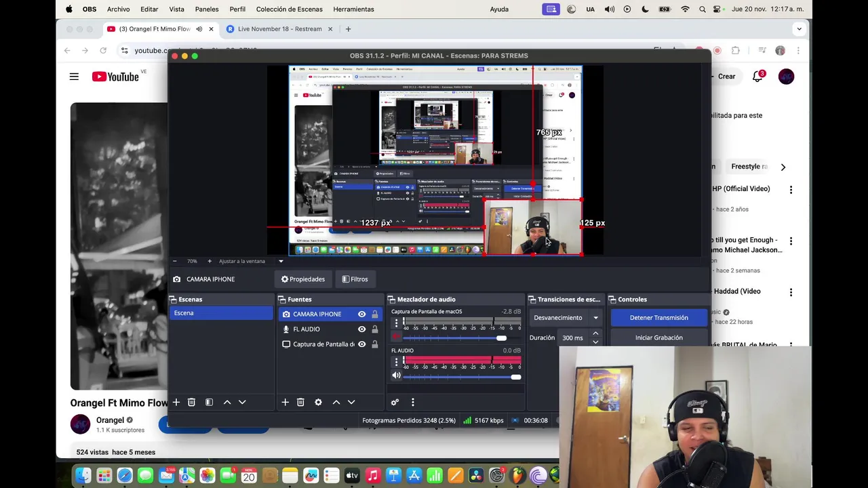
Task: Open options for HP (Official Video) suggestion
Action: [x=791, y=190]
